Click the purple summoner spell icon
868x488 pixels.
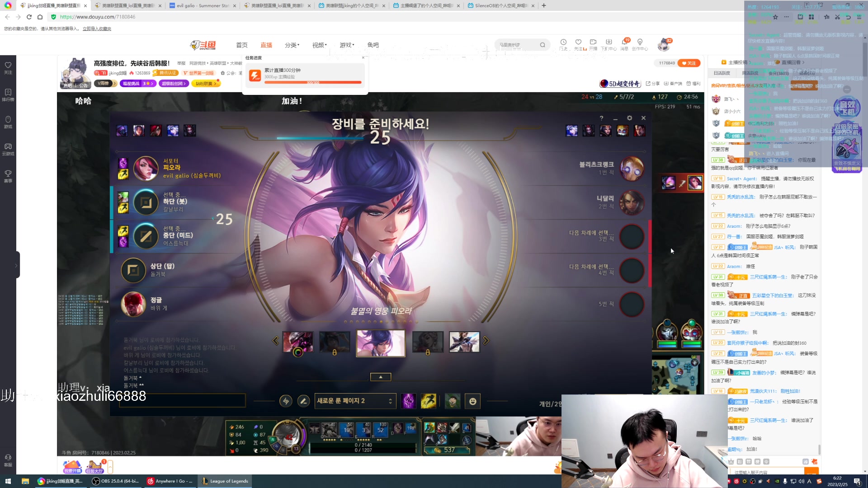click(x=408, y=401)
